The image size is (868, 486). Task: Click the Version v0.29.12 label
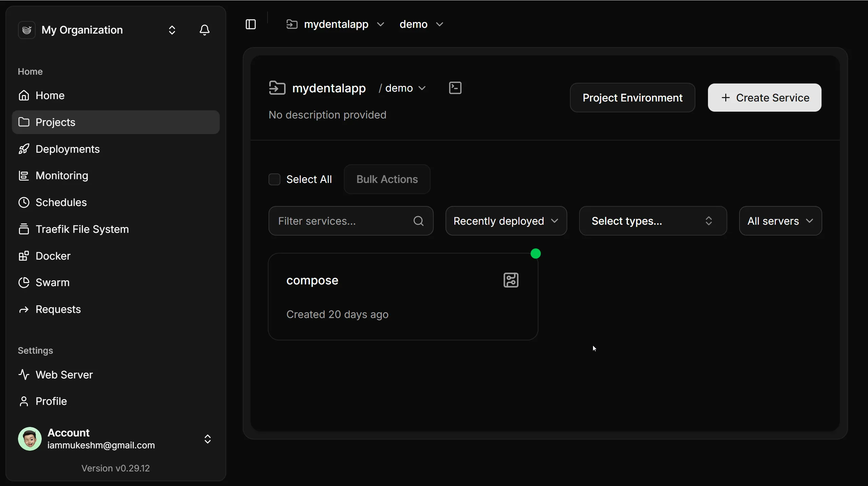pos(116,468)
